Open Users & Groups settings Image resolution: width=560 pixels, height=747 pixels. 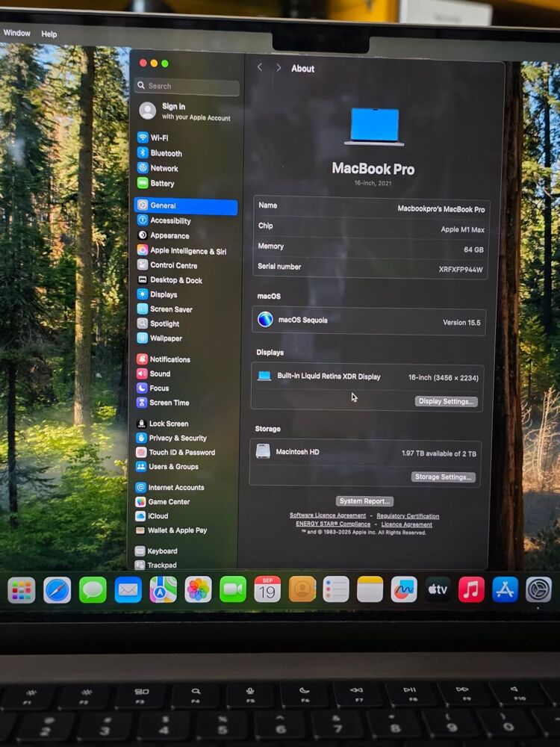click(x=167, y=466)
